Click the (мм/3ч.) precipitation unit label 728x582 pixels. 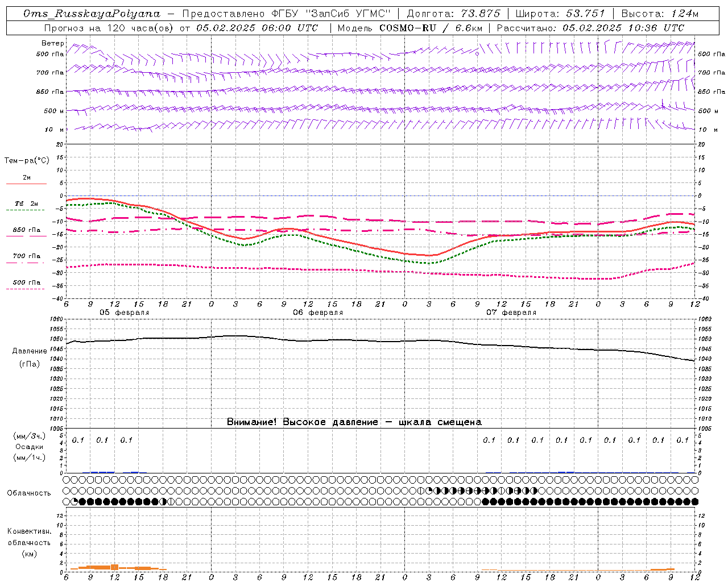[x=29, y=436]
